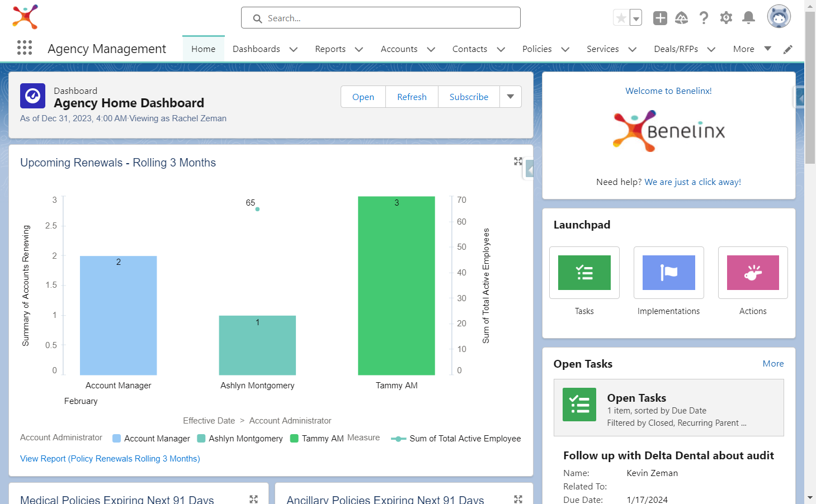Click the dashboard Open button
Image resolution: width=816 pixels, height=504 pixels.
click(364, 97)
